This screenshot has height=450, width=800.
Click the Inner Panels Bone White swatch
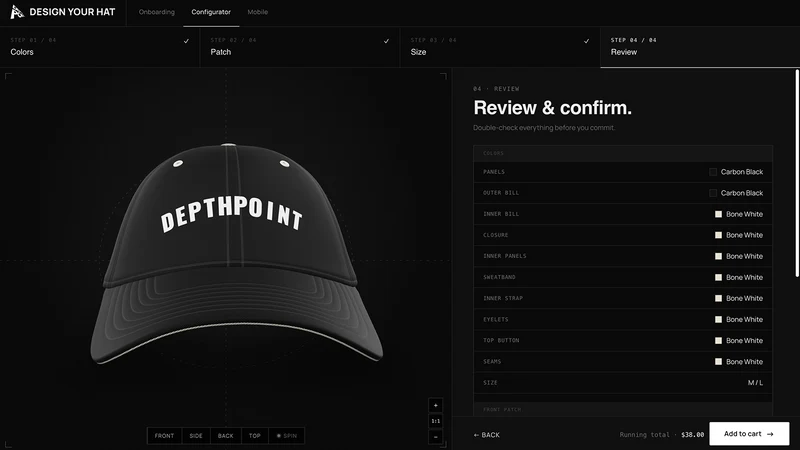tap(718, 256)
